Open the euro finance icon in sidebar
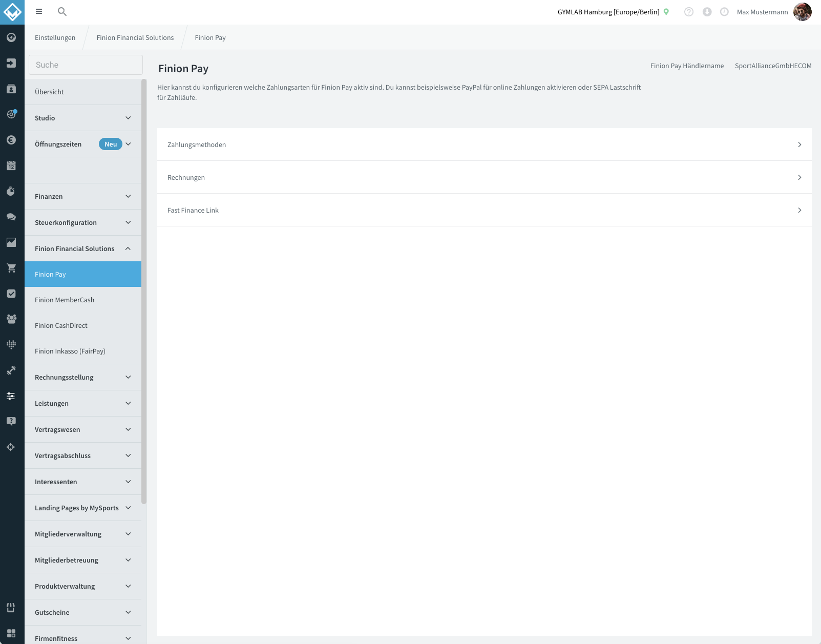Image resolution: width=821 pixels, height=644 pixels. pos(11,140)
